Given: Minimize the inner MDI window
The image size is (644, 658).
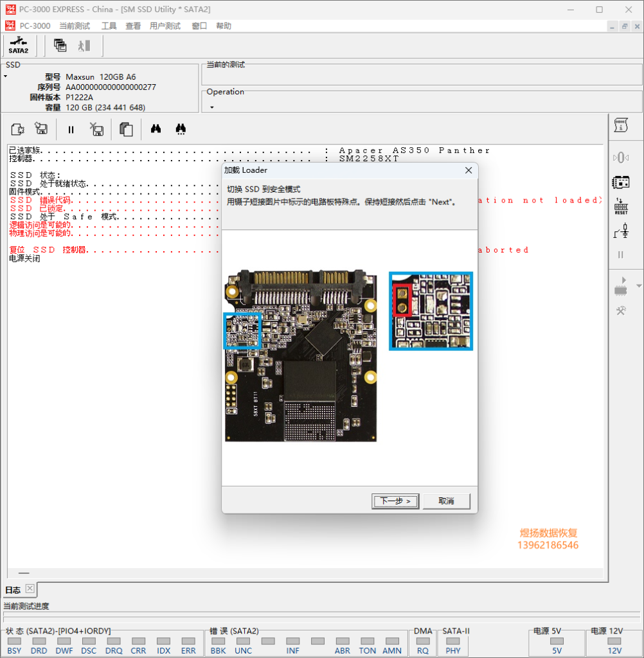Looking at the screenshot, I should (x=612, y=26).
